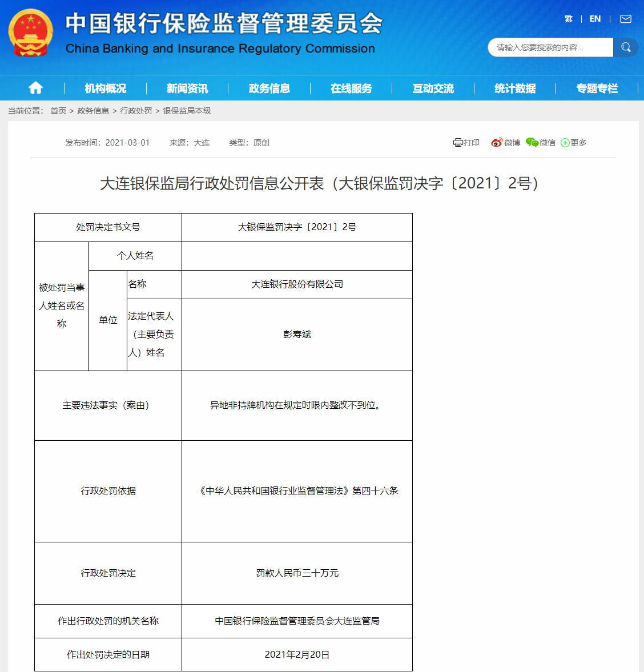This screenshot has height=672, width=644.
Task: Click 银保监局本级 breadcrumb link
Action: click(x=187, y=111)
